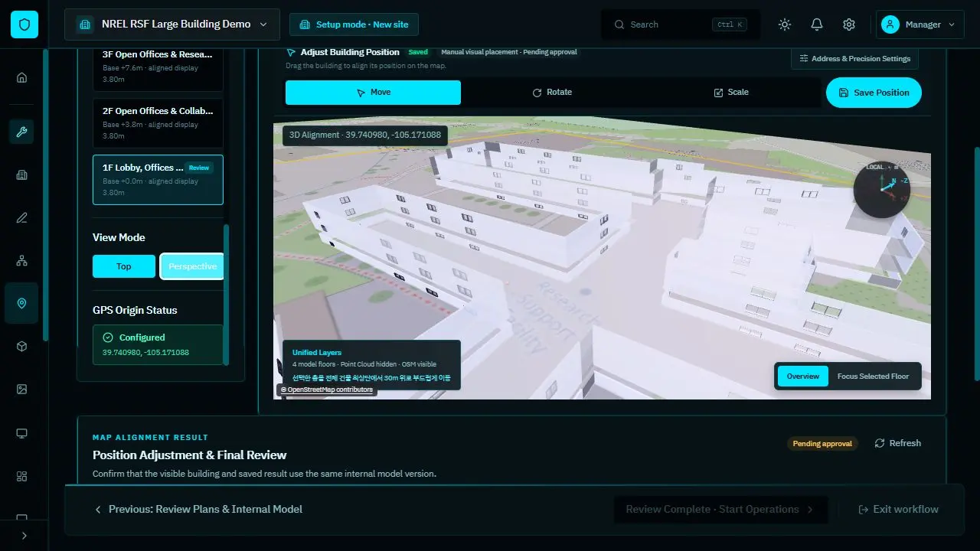Click the Refresh button
Screen dimensions: 980x551
tap(897, 443)
